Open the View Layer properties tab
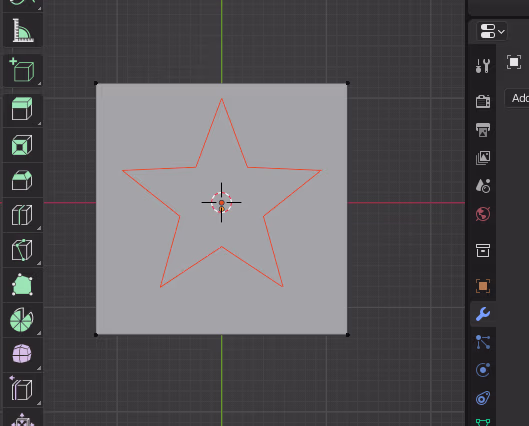529x426 pixels. (483, 158)
